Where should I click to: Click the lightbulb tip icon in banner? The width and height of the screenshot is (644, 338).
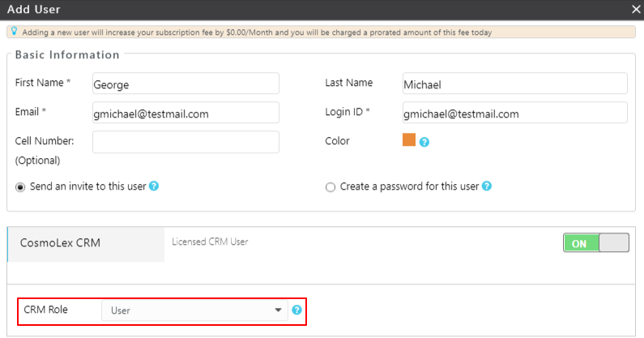[13, 32]
